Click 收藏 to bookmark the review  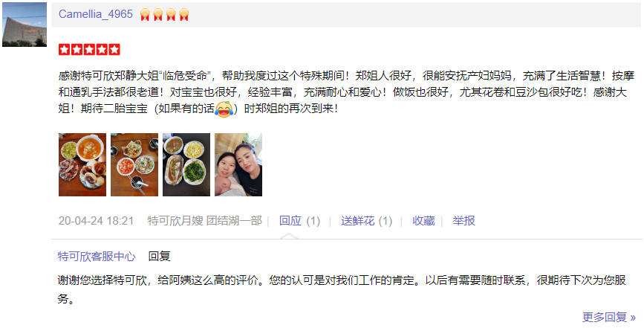pos(423,221)
